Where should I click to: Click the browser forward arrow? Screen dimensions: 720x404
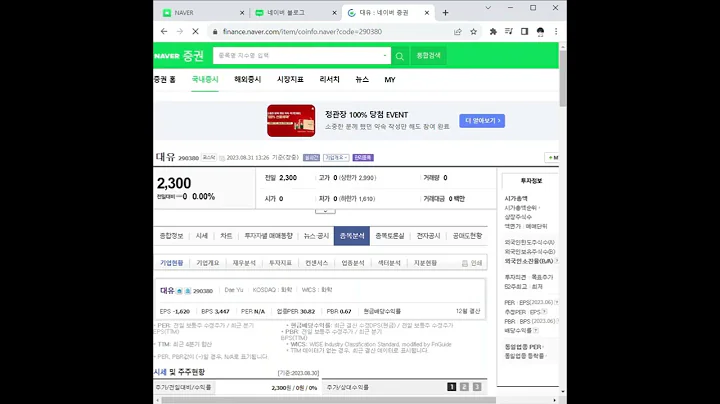(180, 31)
